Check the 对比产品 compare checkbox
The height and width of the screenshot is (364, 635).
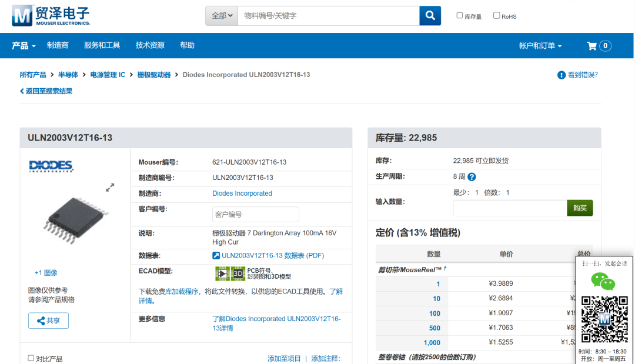[31, 358]
